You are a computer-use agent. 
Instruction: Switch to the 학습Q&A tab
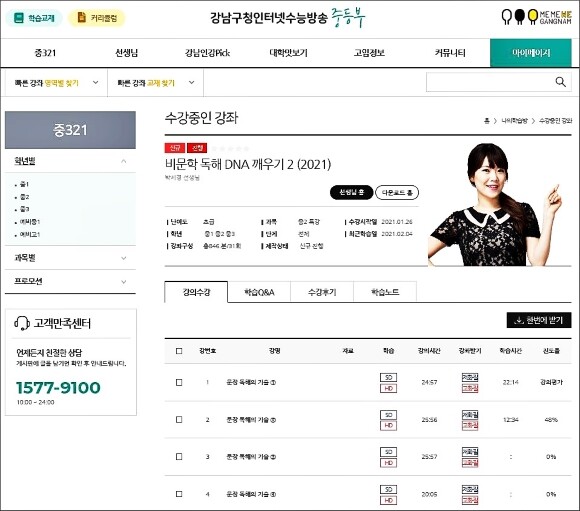tap(259, 292)
